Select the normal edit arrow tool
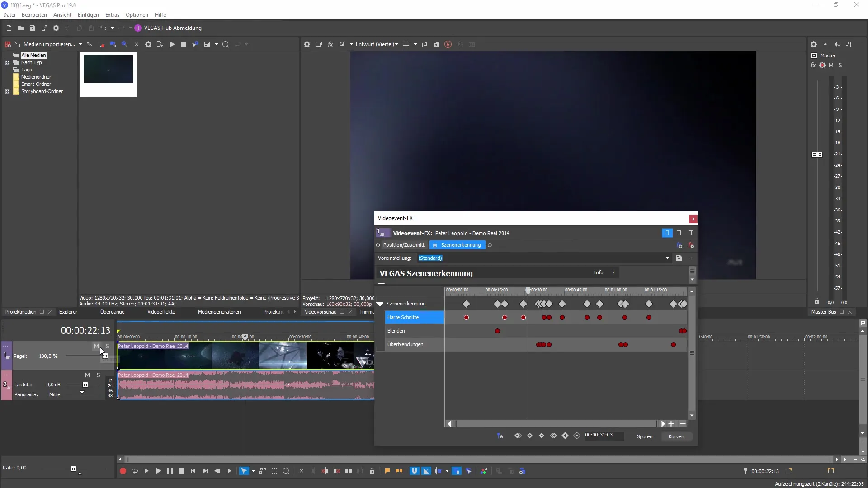 tap(244, 471)
